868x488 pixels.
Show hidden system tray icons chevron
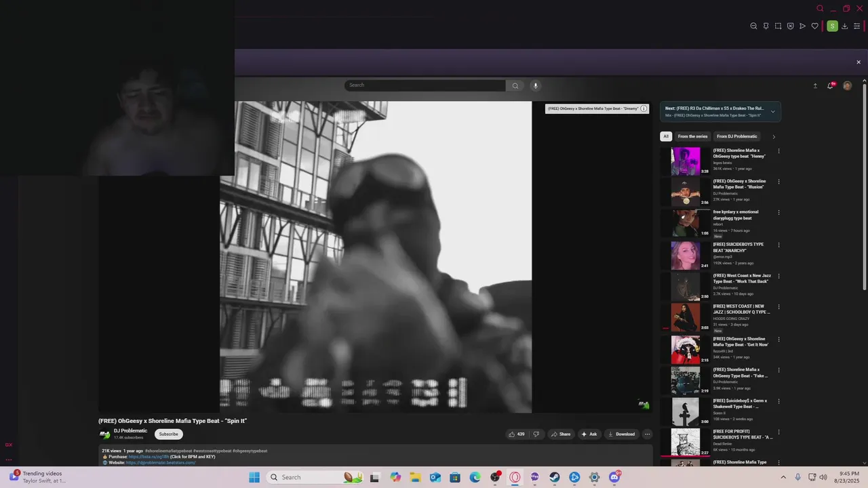point(783,477)
